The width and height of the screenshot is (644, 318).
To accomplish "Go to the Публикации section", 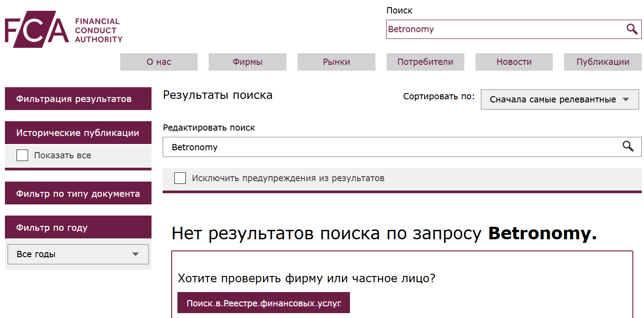I will tap(602, 62).
